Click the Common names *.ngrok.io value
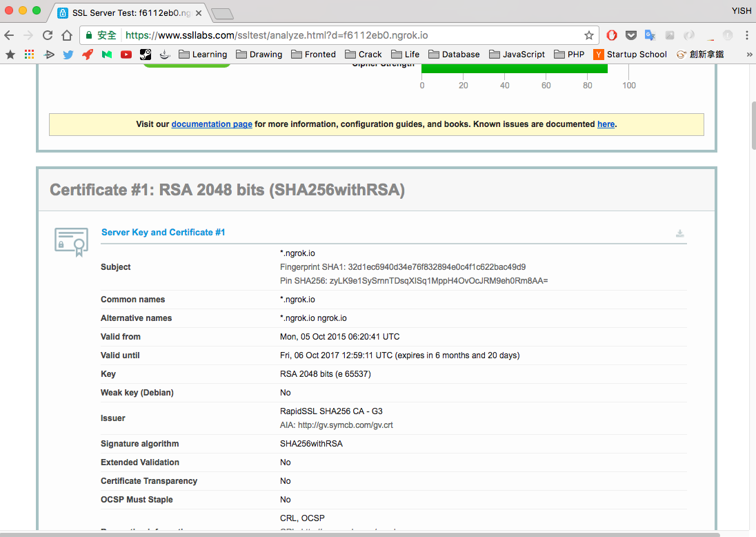This screenshot has width=756, height=537. 297,300
